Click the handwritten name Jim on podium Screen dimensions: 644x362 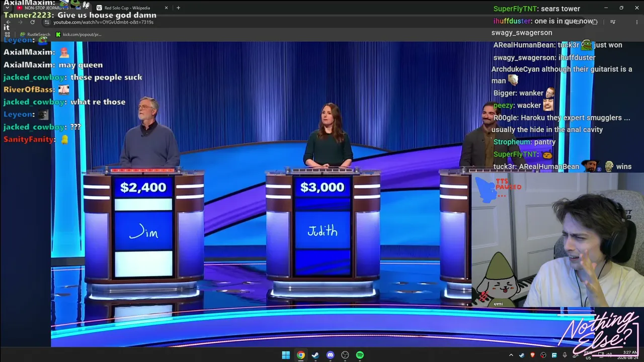tap(143, 232)
